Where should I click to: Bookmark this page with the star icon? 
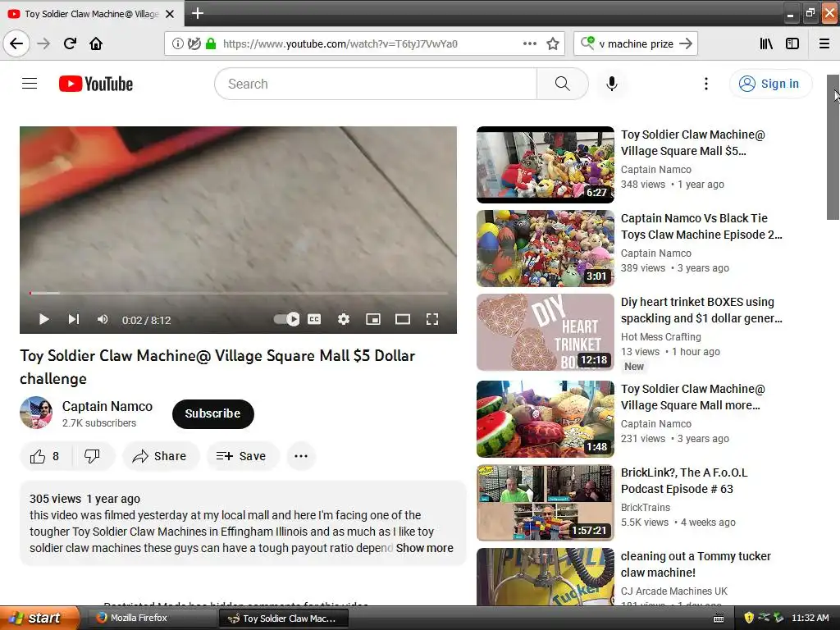[x=553, y=43]
